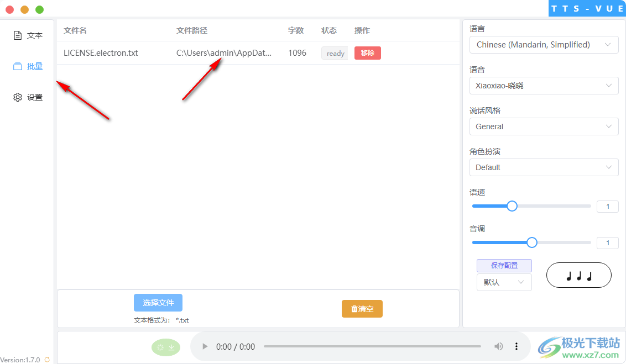Click the musical notes preview button
626x364 pixels.
coord(578,275)
